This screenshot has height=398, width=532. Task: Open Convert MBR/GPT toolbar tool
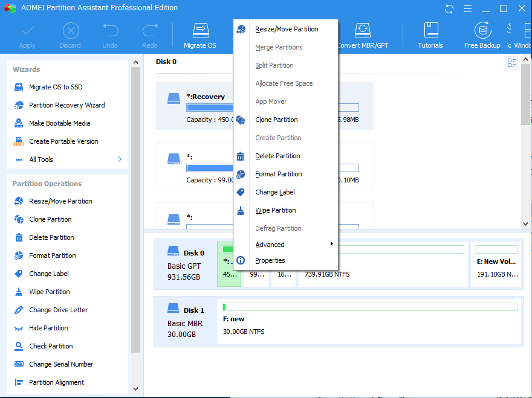363,35
